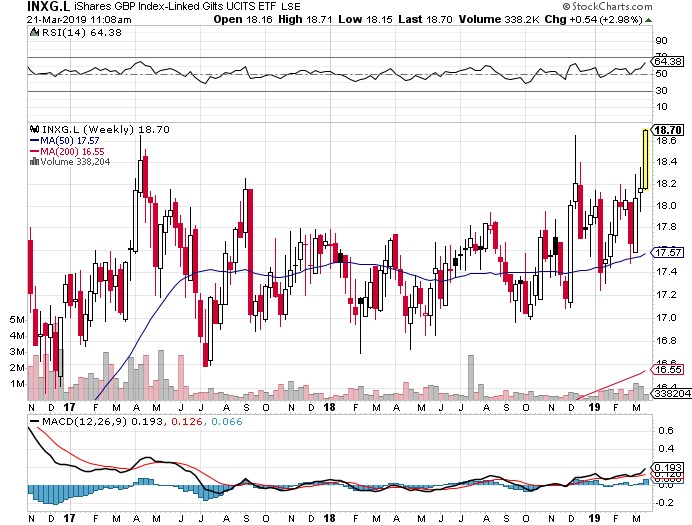Click the 18 year label on price chart axis
This screenshot has height=525, width=692.
pyautogui.click(x=330, y=407)
